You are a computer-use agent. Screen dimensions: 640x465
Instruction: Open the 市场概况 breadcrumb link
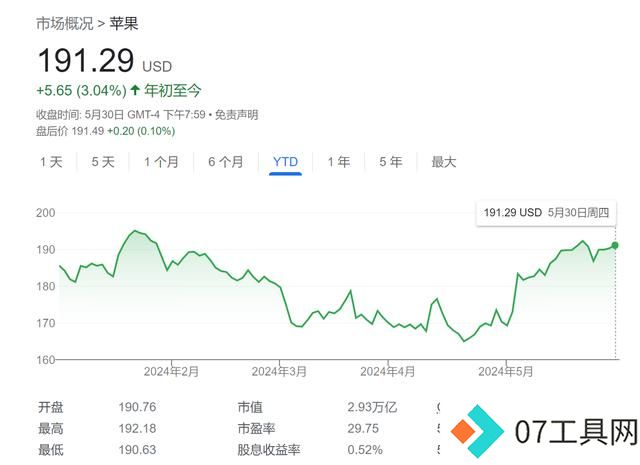64,24
